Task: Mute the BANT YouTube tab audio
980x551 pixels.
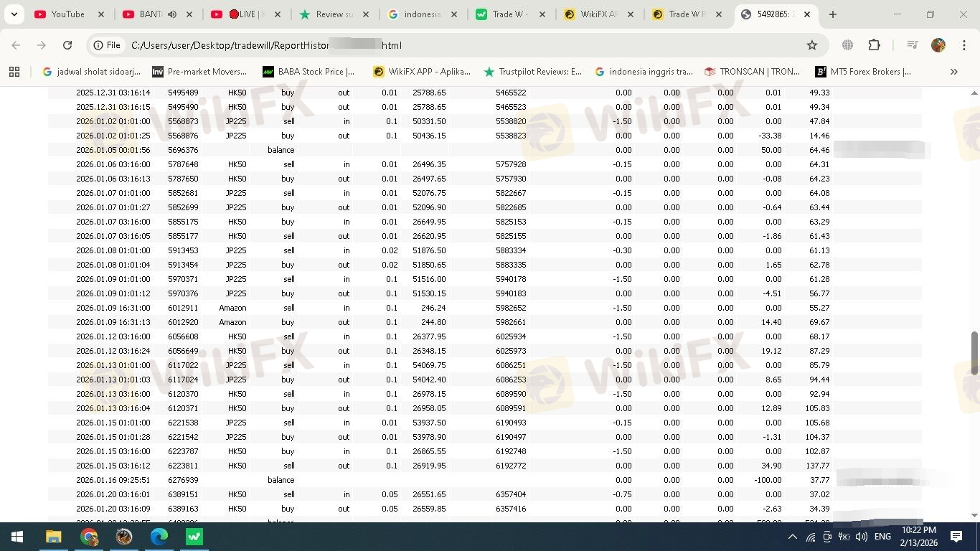Action: point(172,14)
